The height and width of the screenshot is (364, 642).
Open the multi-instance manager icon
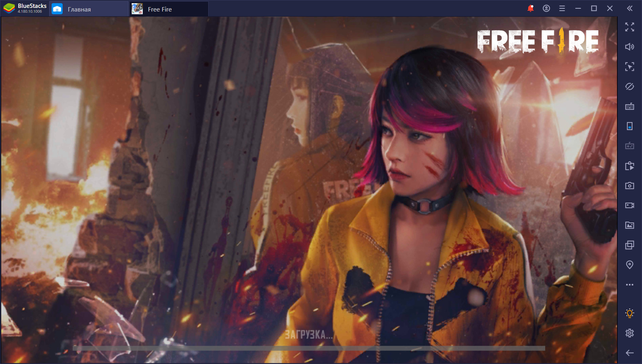tap(630, 245)
